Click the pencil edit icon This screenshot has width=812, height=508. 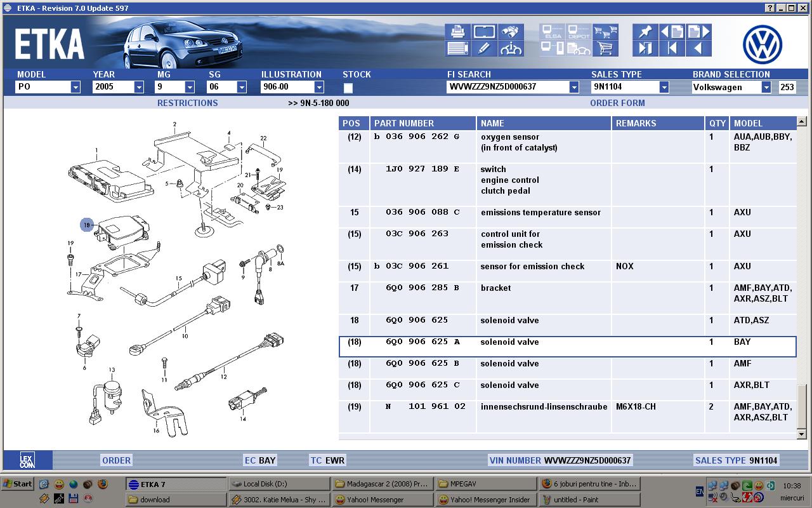[x=484, y=48]
